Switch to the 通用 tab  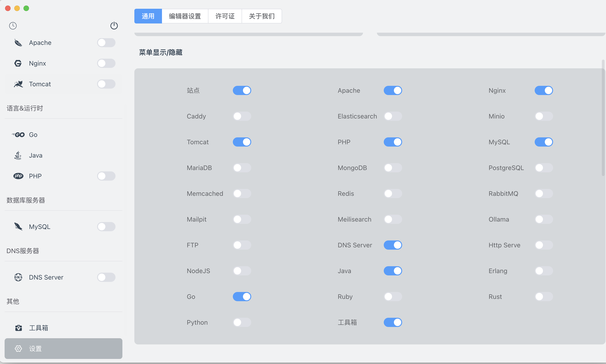click(148, 16)
